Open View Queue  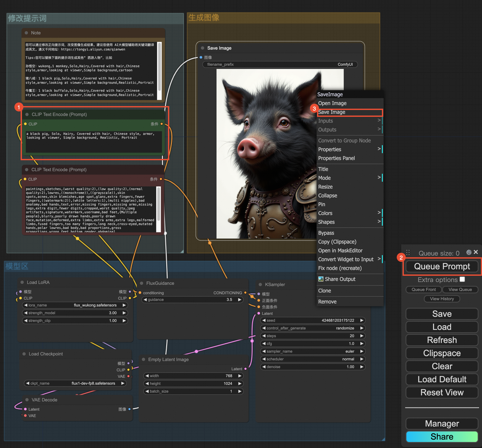click(460, 290)
